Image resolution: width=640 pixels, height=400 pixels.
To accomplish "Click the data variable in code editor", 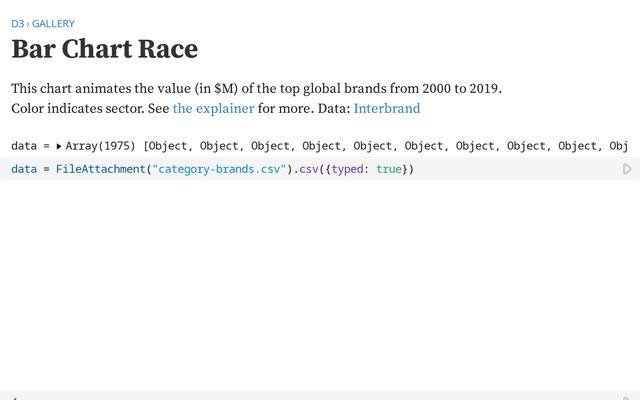I will [24, 169].
